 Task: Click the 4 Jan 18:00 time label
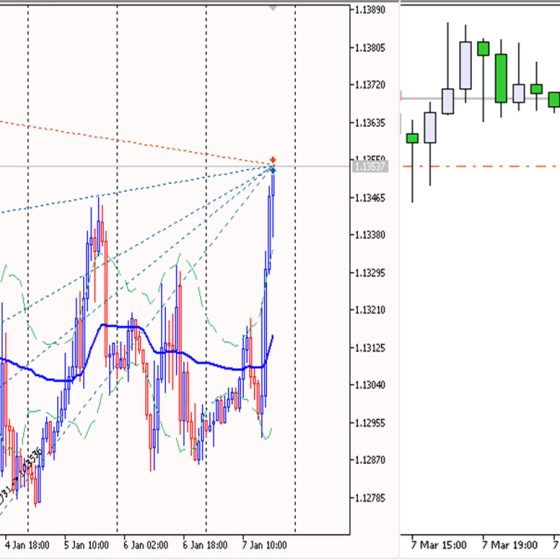click(x=27, y=545)
